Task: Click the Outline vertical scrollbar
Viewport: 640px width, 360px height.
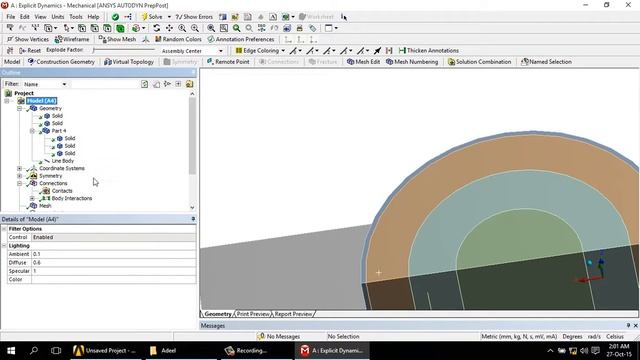Action: 192,136
